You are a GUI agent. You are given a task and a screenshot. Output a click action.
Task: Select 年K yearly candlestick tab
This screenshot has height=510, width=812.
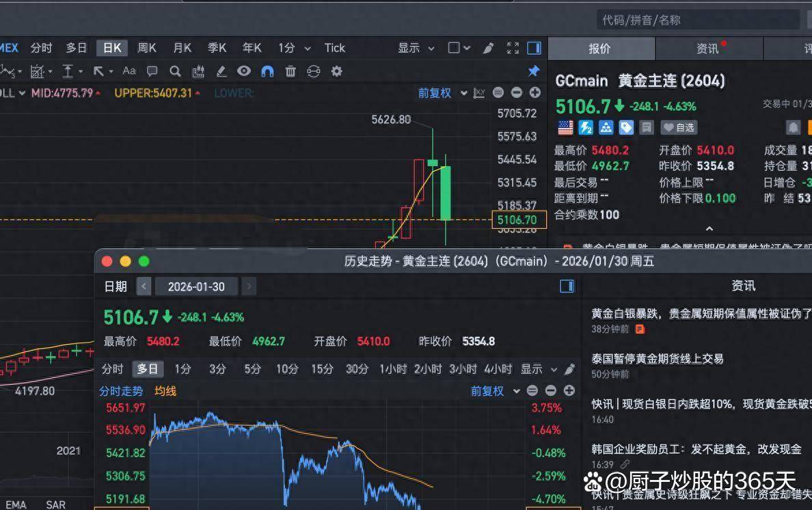(252, 48)
